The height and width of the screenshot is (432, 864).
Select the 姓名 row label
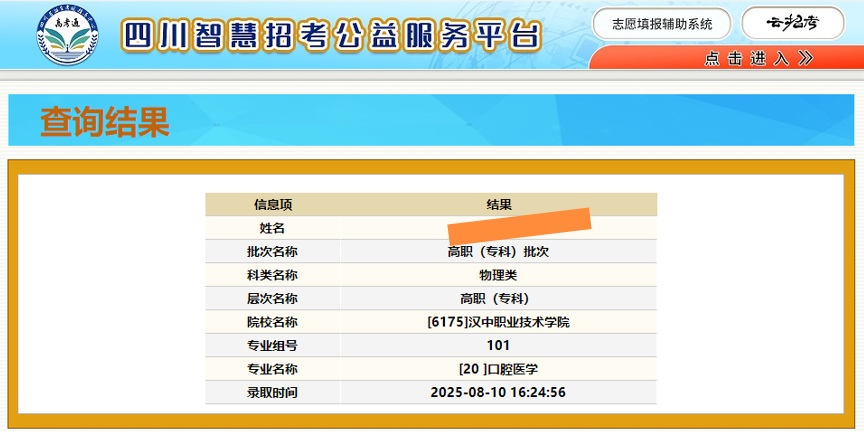[272, 228]
